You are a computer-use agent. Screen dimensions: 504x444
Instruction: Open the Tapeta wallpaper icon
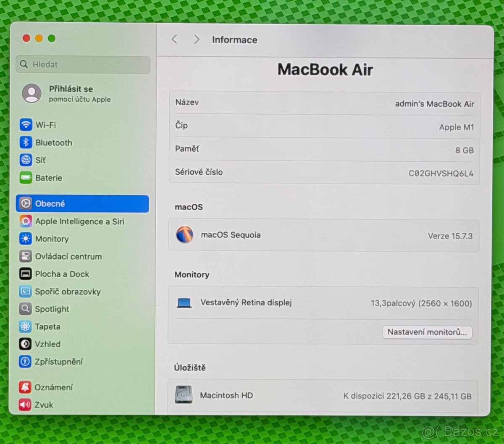(x=25, y=326)
